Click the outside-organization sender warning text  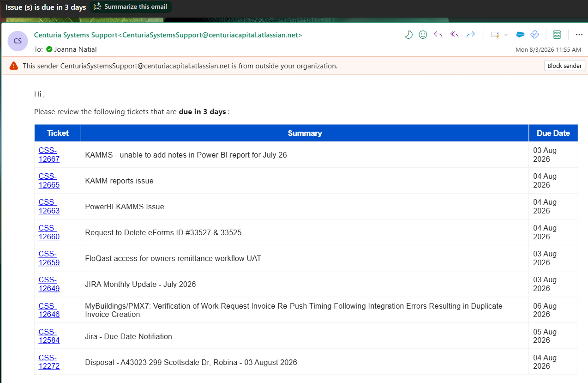180,66
